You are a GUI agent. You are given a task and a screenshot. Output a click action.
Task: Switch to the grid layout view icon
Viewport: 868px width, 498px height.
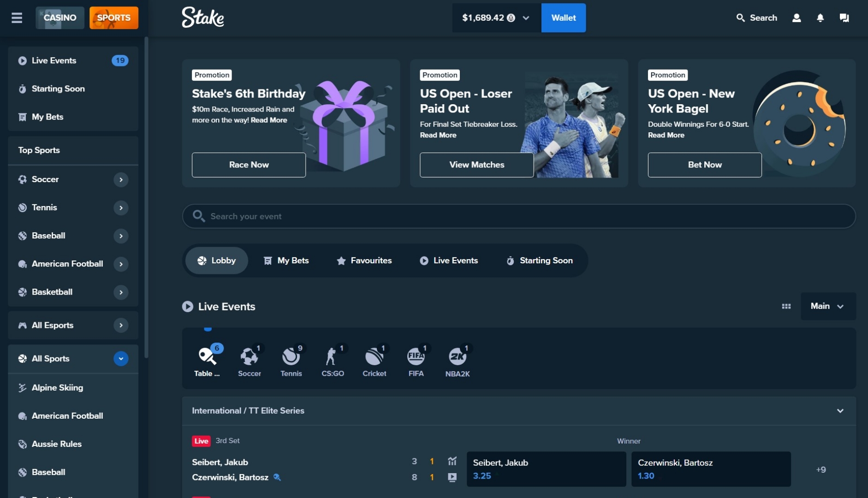point(786,306)
